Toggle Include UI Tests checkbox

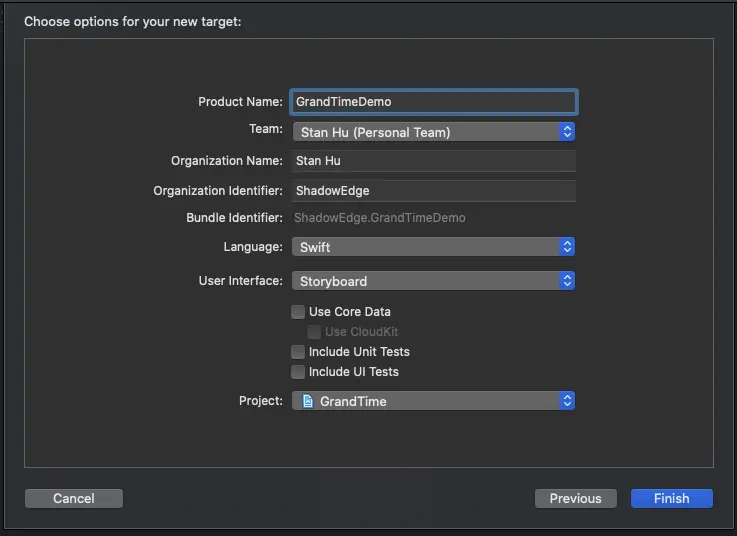coord(298,372)
